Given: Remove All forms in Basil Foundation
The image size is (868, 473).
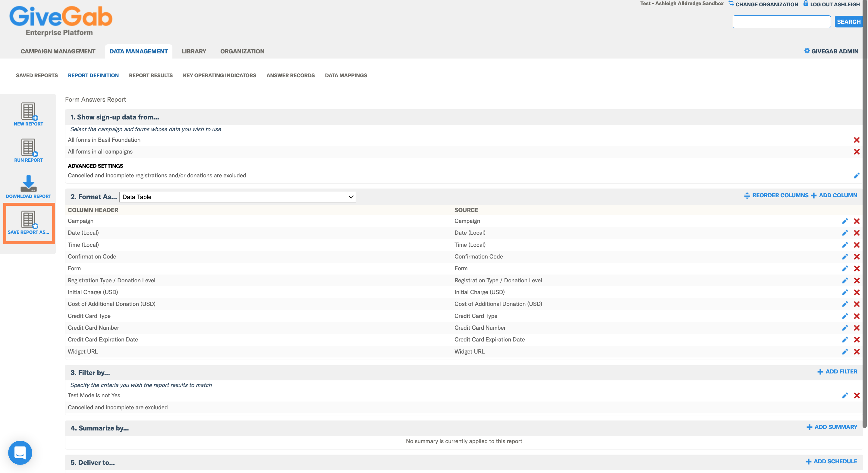Looking at the screenshot, I should pos(857,140).
